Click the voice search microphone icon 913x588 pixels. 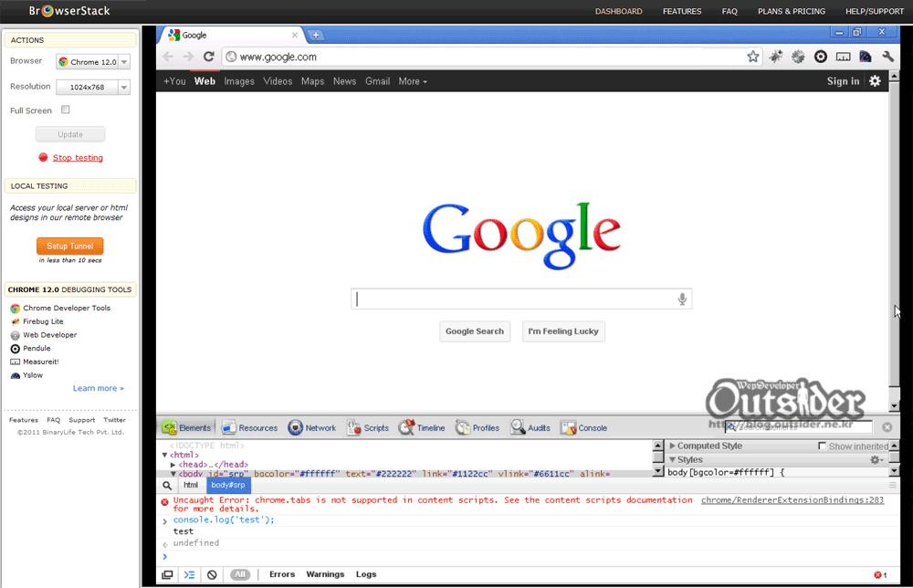click(682, 299)
